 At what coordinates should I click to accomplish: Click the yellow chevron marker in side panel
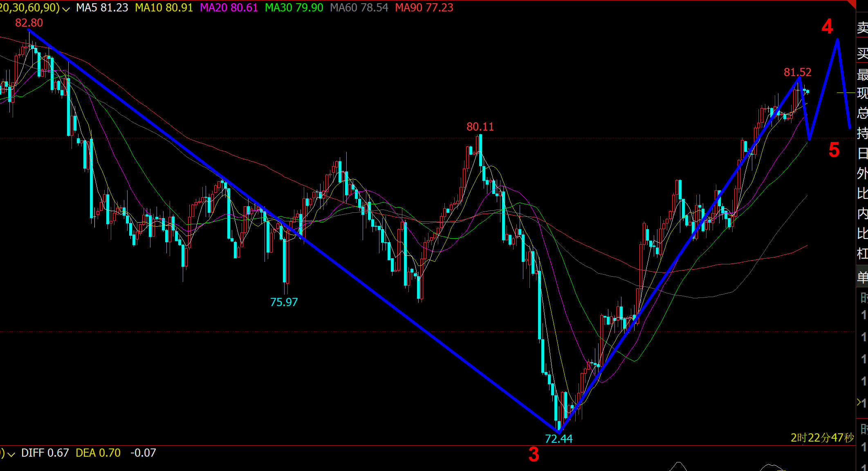(x=859, y=403)
